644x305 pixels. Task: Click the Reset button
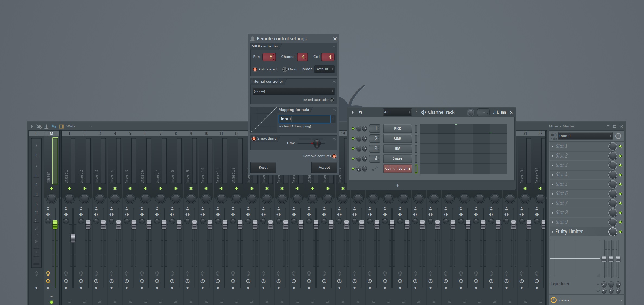[263, 168]
